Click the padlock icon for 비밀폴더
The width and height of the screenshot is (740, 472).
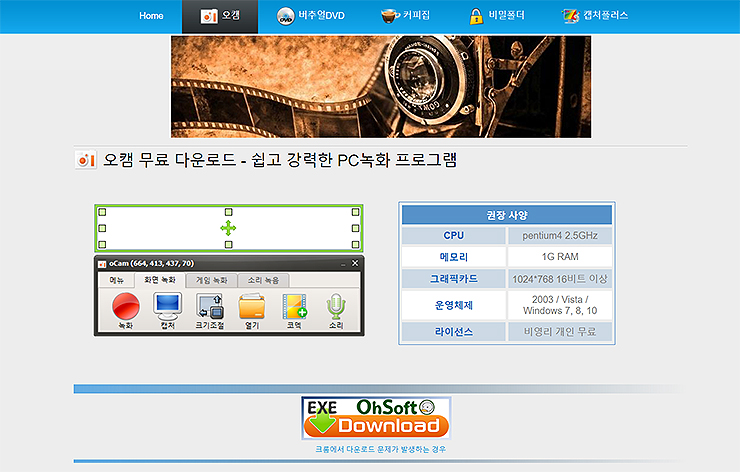pos(476,17)
